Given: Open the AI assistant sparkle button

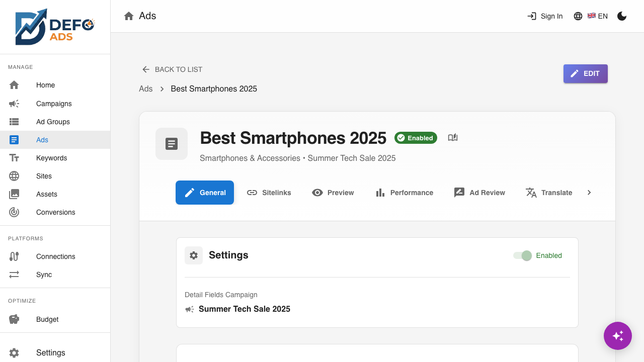Looking at the screenshot, I should tap(618, 336).
